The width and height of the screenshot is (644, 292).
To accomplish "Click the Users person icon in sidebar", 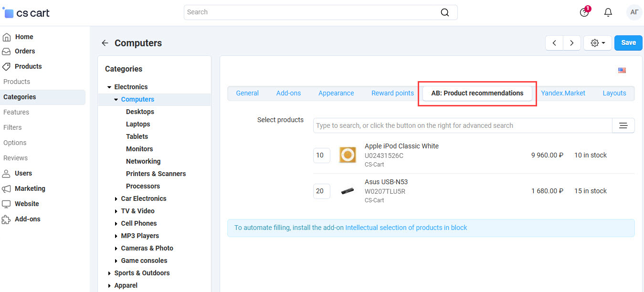I will point(7,173).
